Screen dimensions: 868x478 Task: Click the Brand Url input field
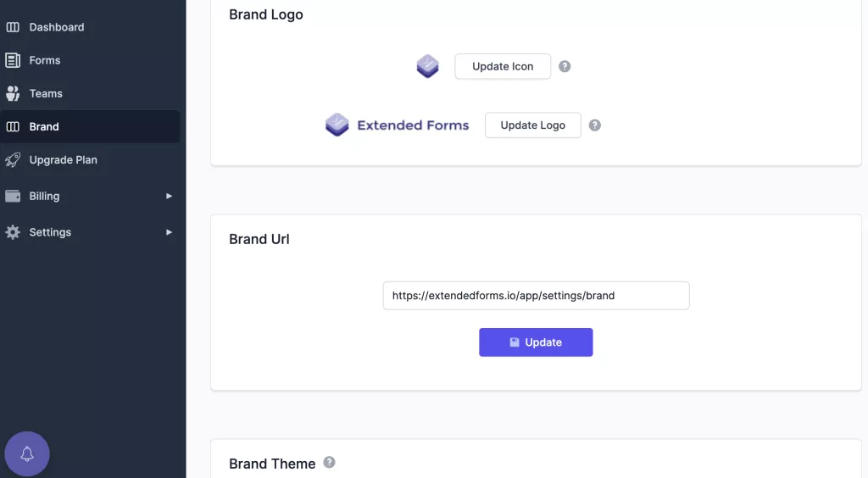click(x=536, y=296)
